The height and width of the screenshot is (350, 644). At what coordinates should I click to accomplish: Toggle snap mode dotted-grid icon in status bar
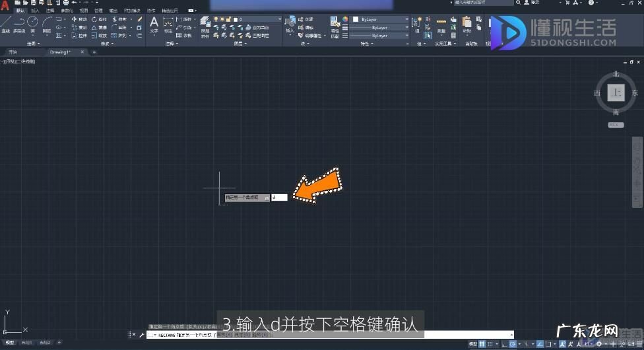[x=490, y=344]
